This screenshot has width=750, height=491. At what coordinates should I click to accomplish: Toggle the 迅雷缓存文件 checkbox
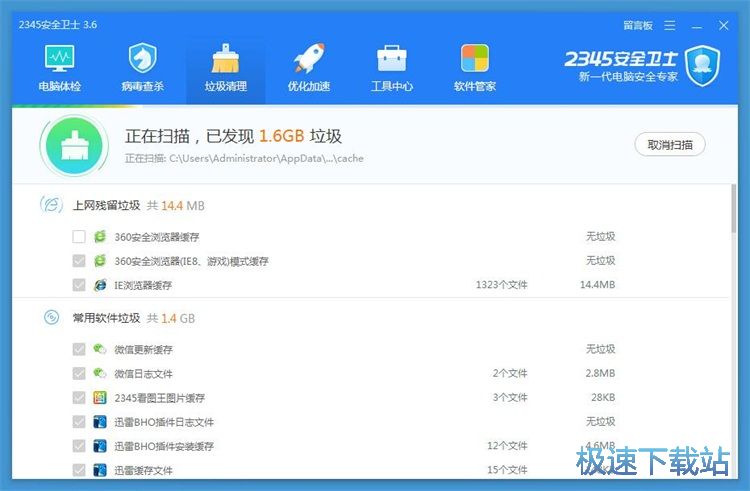[x=79, y=470]
